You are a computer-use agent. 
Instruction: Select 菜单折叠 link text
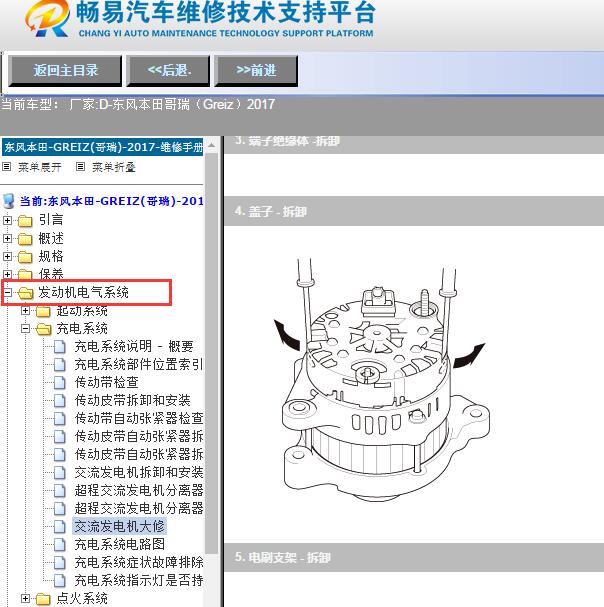click(113, 167)
